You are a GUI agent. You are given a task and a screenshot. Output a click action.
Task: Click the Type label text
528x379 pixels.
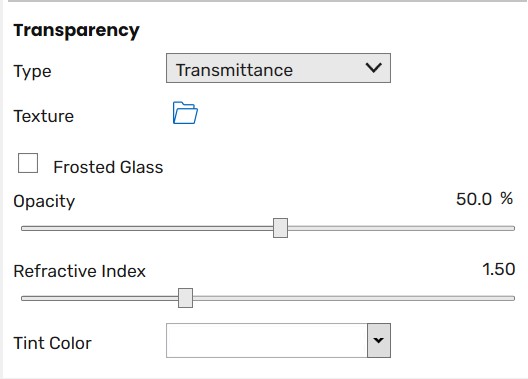coord(32,71)
